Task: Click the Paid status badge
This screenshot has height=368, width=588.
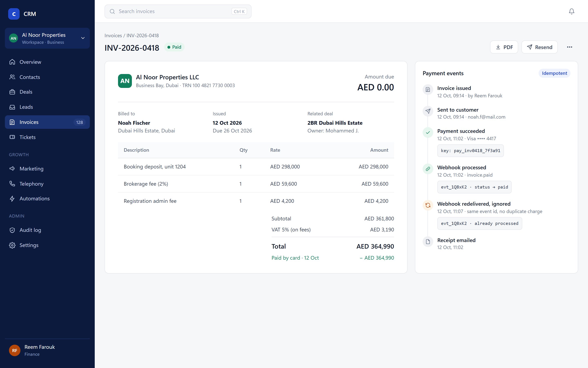Action: coord(174,47)
